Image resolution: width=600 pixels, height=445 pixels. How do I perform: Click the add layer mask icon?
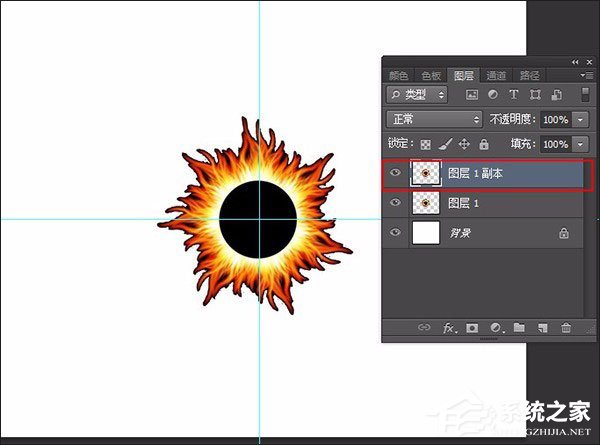[x=472, y=327]
